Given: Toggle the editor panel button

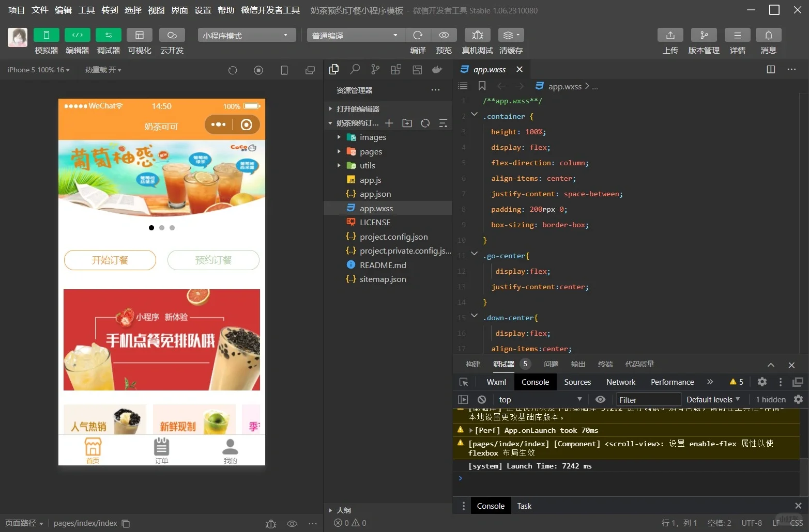Looking at the screenshot, I should [78, 35].
